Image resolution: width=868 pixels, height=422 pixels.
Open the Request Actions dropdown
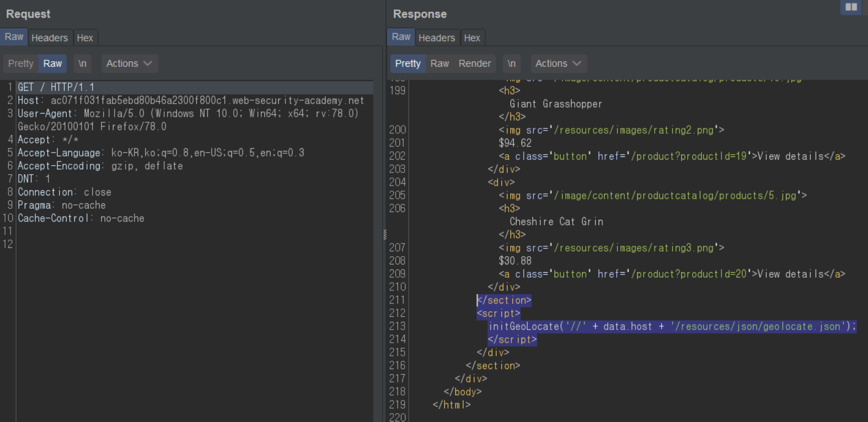(x=129, y=63)
